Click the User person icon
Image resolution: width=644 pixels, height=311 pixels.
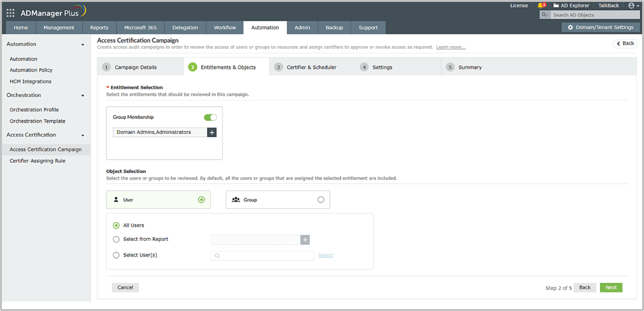click(116, 199)
